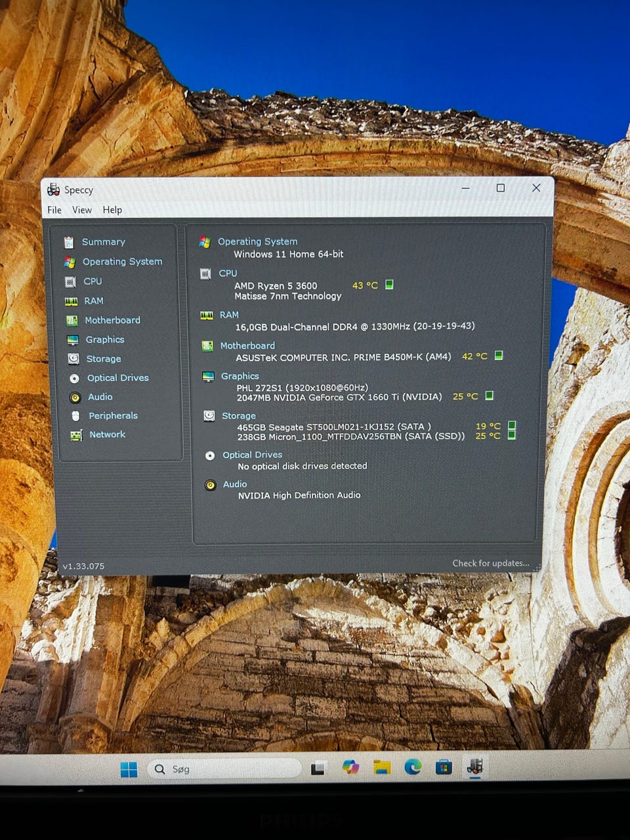The height and width of the screenshot is (840, 630).
Task: Open RAM heading link in summary
Action: 229,315
